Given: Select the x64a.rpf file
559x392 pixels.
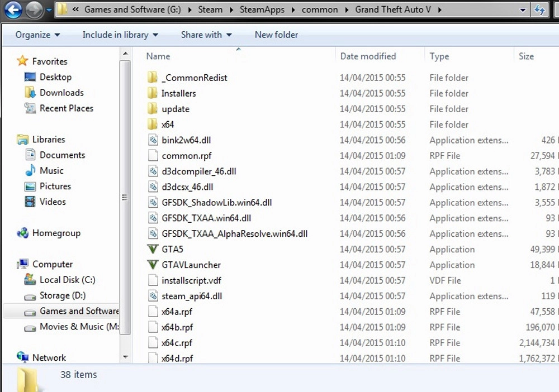Looking at the screenshot, I should [177, 312].
